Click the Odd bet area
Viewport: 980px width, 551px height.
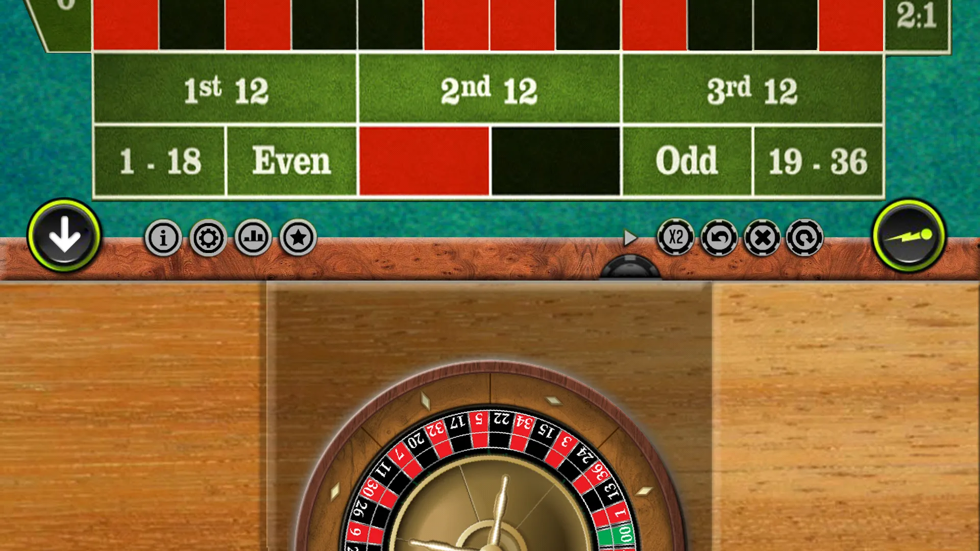686,162
